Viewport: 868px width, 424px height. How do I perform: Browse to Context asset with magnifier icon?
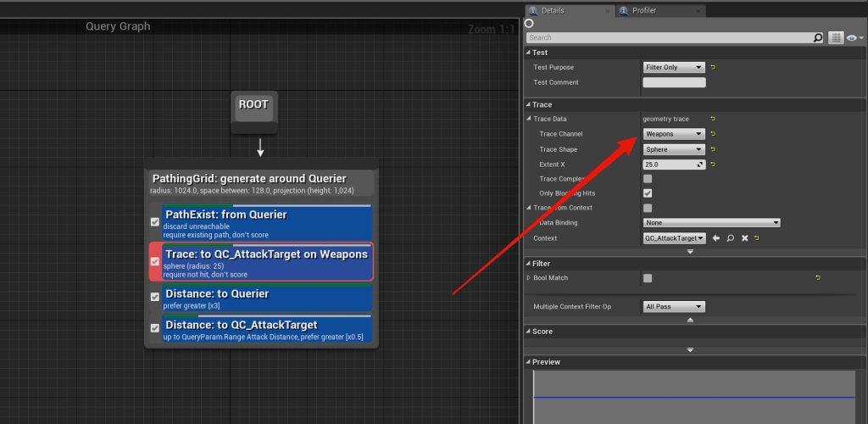tap(730, 238)
